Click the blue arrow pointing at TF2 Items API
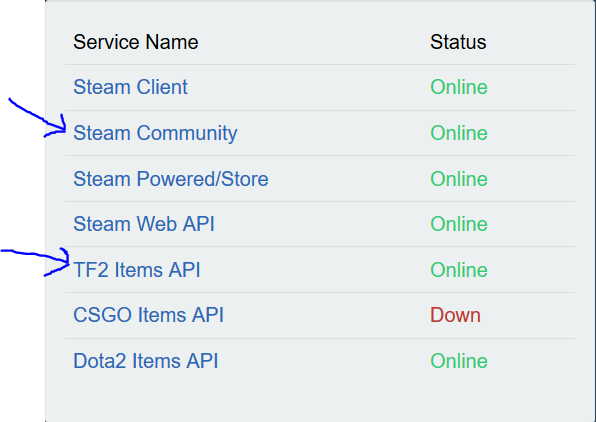 point(35,262)
